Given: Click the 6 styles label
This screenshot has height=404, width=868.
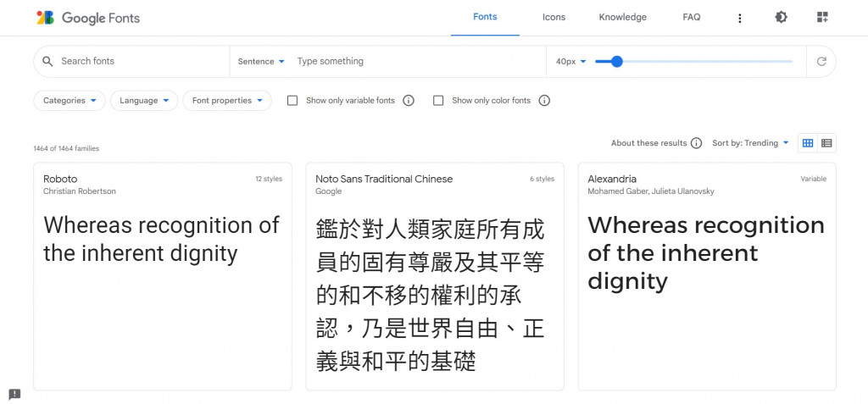Looking at the screenshot, I should pyautogui.click(x=542, y=179).
